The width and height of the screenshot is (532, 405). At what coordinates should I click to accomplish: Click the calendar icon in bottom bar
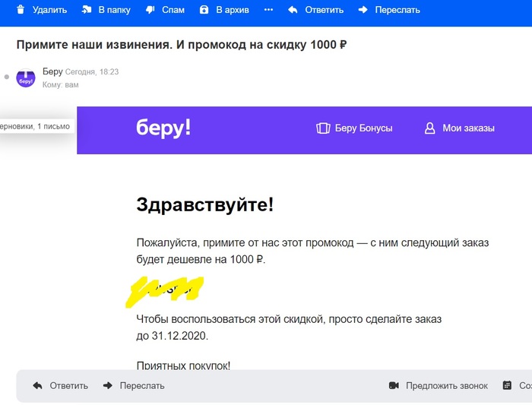tap(507, 386)
